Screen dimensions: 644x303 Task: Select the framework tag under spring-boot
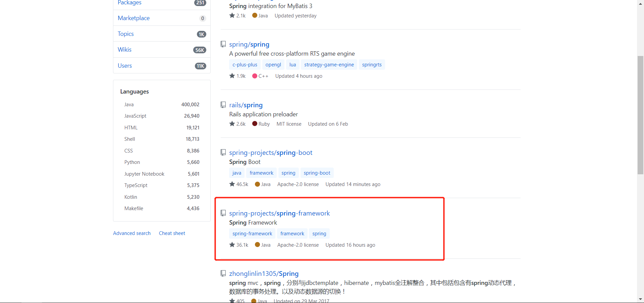[262, 173]
